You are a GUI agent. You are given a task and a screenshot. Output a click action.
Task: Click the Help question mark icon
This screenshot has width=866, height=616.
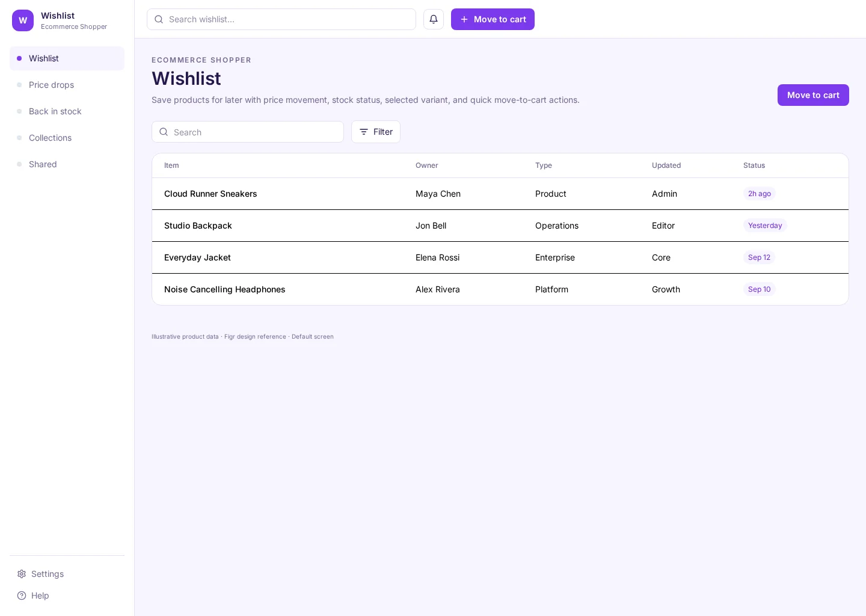click(x=22, y=596)
